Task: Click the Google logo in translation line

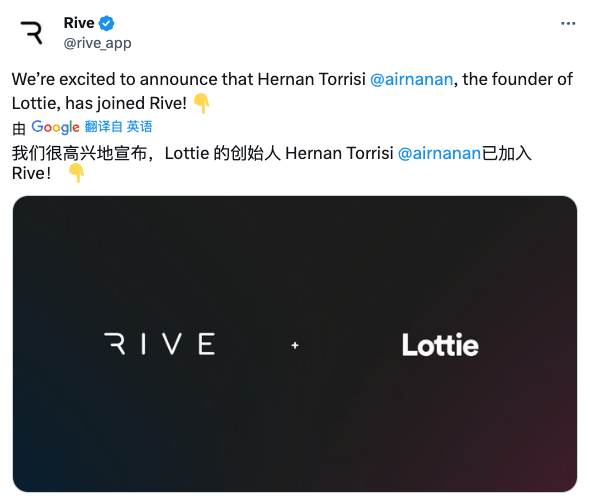Action: (x=55, y=127)
